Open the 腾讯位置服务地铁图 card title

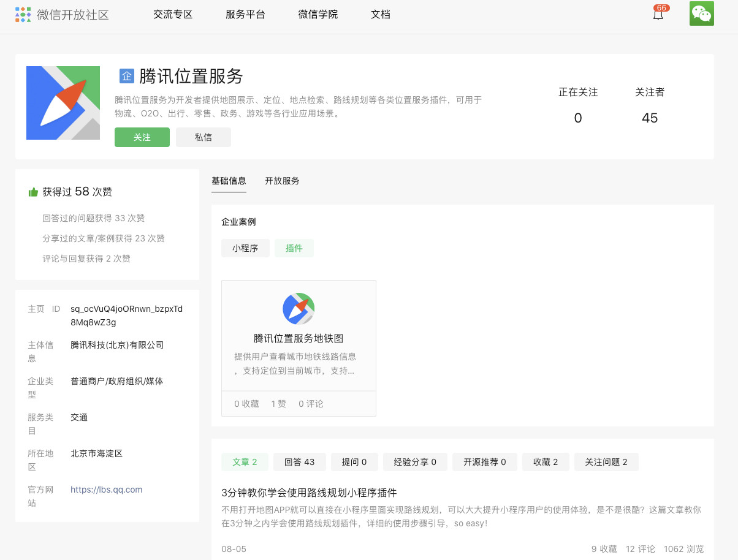pyautogui.click(x=299, y=338)
